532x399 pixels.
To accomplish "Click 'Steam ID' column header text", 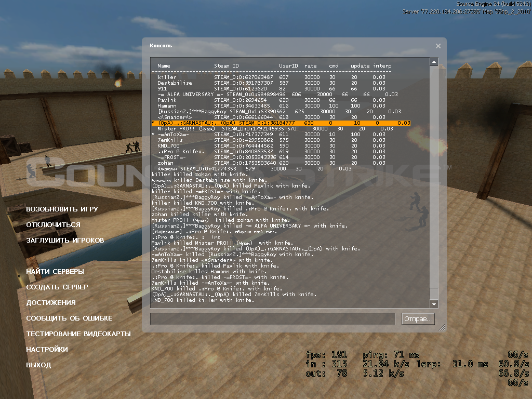I will (227, 66).
